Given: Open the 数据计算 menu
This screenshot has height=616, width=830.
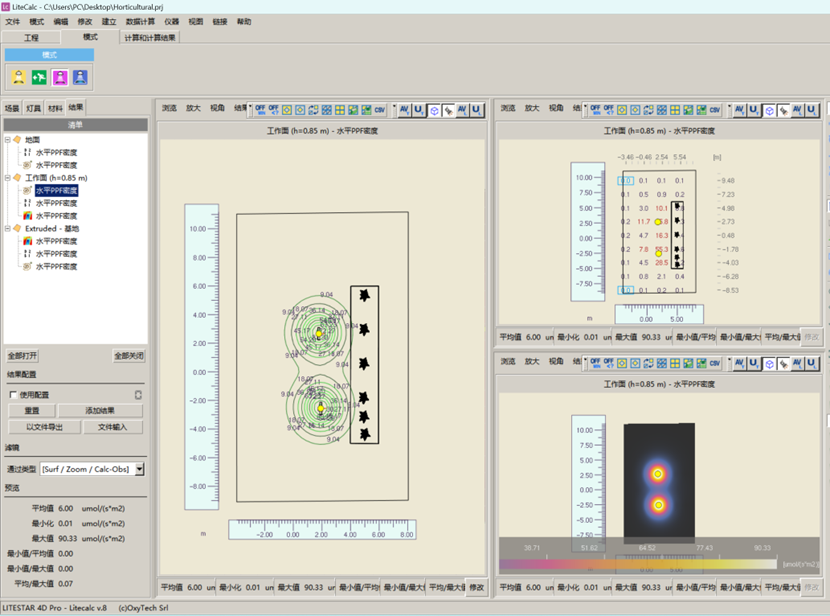Looking at the screenshot, I should coord(139,21).
